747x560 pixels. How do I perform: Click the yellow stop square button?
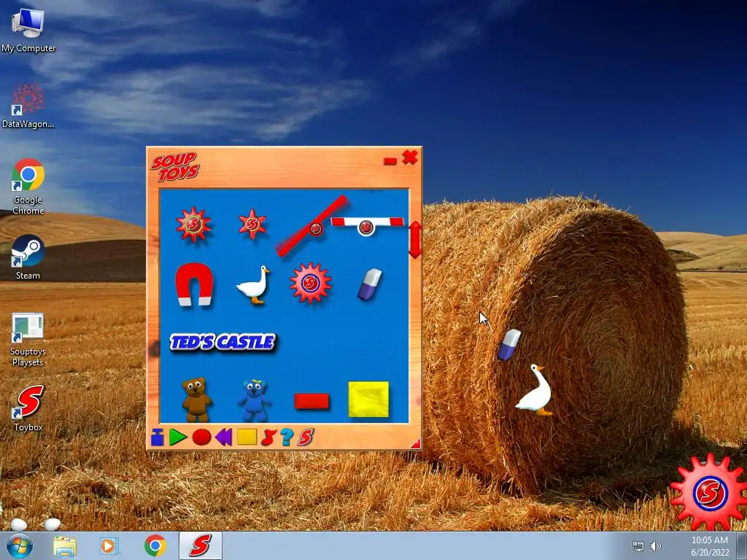click(x=247, y=437)
